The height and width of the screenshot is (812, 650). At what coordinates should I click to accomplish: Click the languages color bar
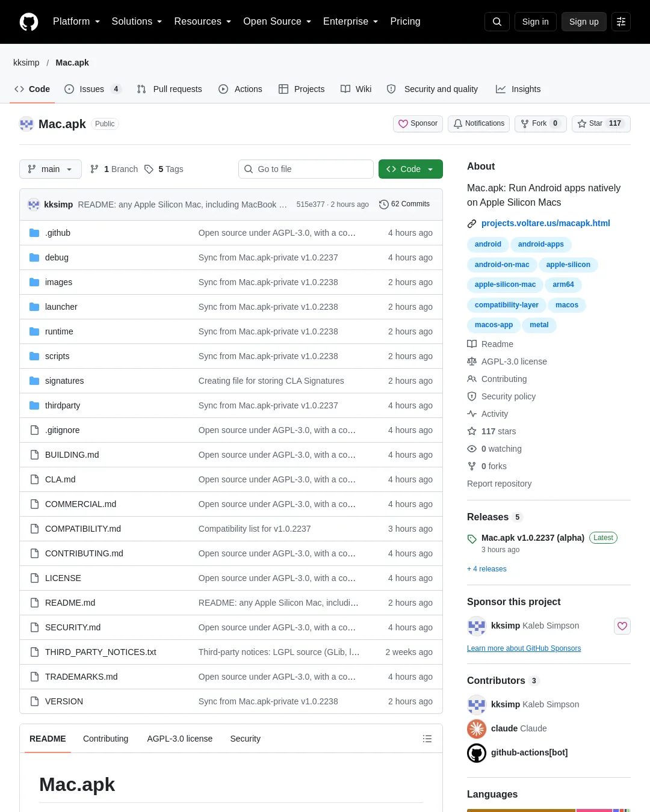pyautogui.click(x=549, y=810)
